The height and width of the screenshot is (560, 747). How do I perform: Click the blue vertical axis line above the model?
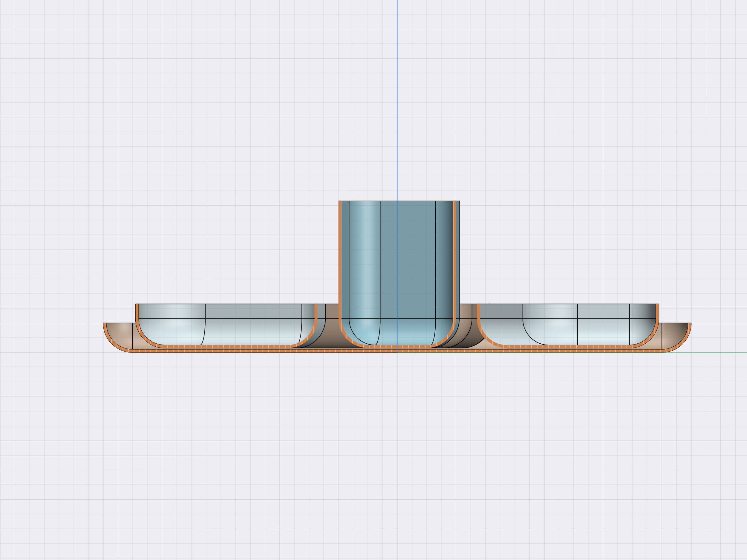point(397,101)
